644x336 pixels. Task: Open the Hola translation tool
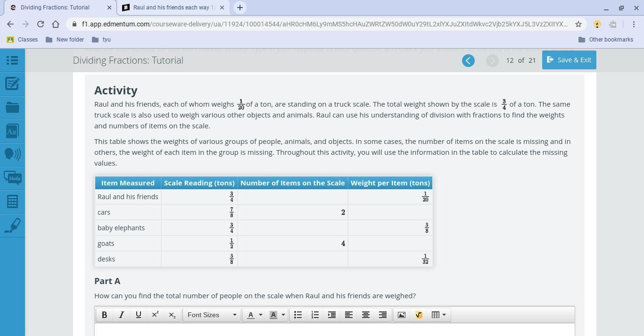pos(12,178)
